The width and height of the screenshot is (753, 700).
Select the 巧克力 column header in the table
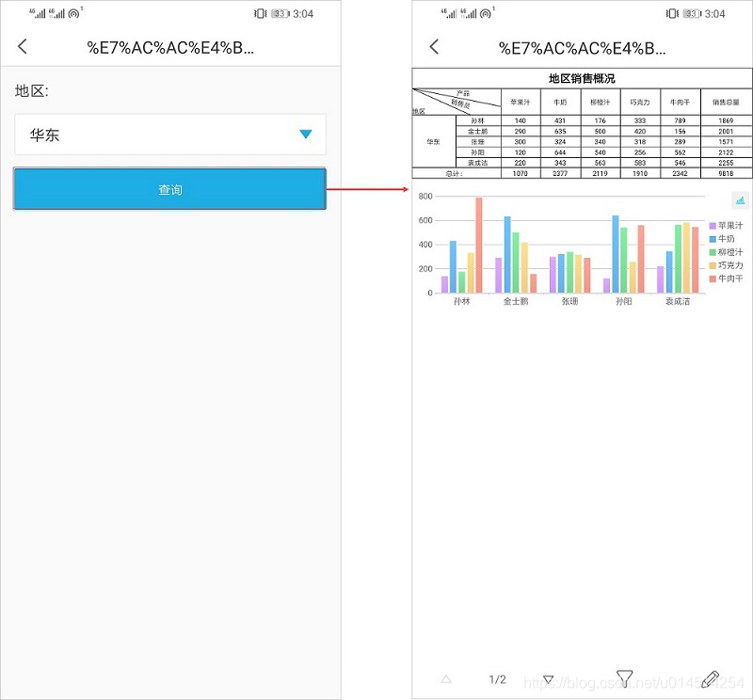[x=640, y=103]
